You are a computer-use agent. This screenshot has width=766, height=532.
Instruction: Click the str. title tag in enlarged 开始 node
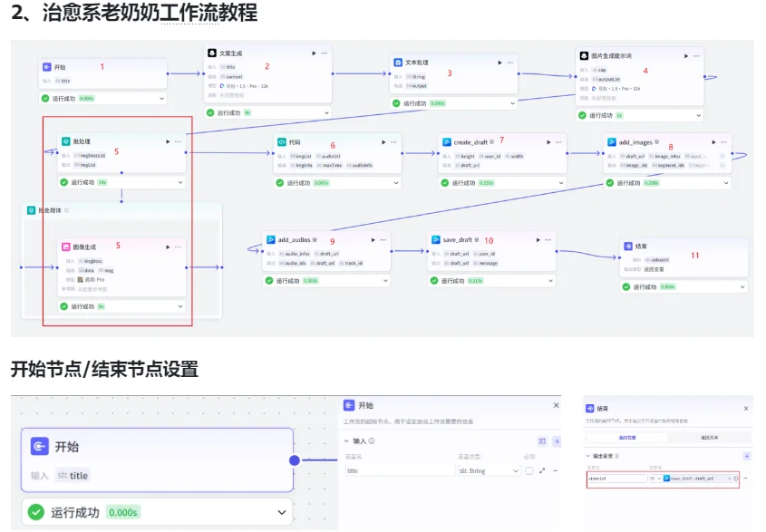pyautogui.click(x=73, y=475)
